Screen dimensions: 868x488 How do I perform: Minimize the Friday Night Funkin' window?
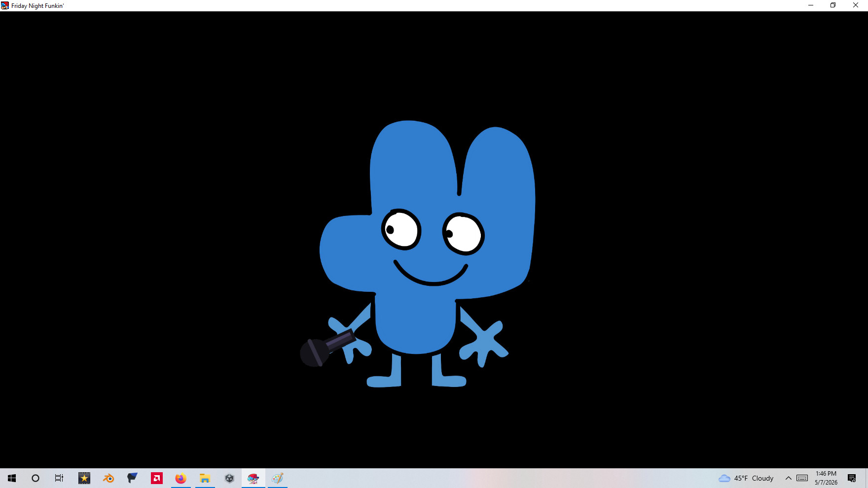(811, 5)
